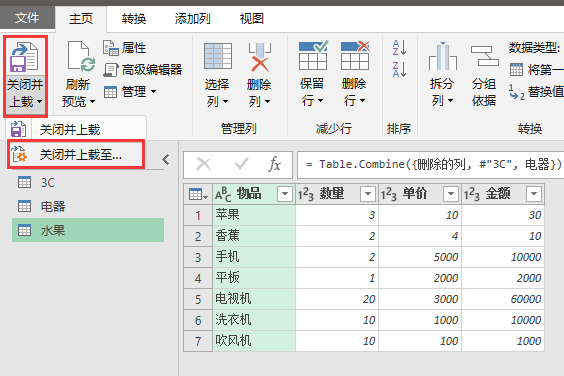Click in the Table.Combine formula bar
This screenshot has height=376, width=564.
(x=431, y=165)
